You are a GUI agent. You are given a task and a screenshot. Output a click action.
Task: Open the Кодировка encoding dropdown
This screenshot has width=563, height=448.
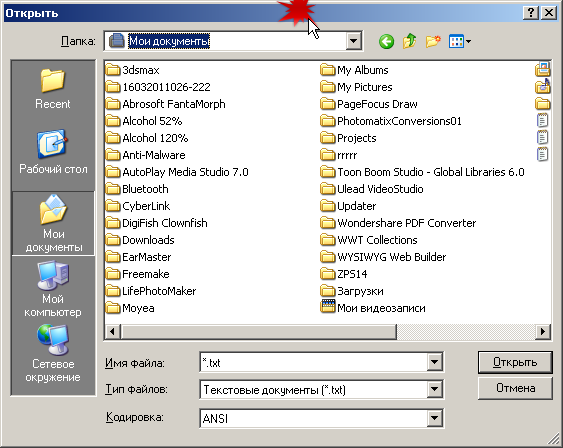[434, 418]
